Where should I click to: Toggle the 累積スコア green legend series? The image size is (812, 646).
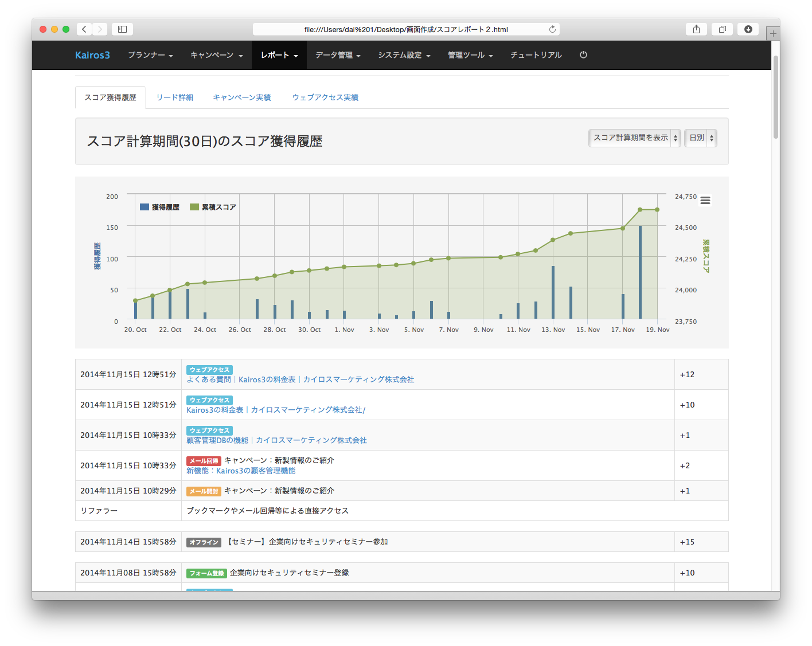(213, 207)
